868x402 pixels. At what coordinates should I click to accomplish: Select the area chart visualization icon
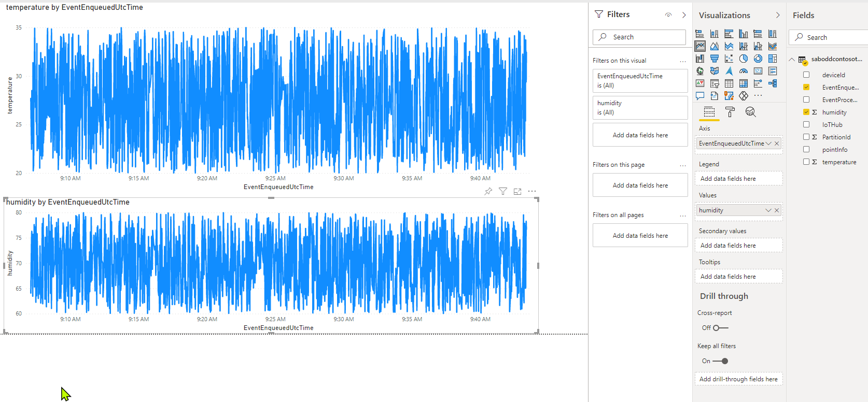pos(715,46)
